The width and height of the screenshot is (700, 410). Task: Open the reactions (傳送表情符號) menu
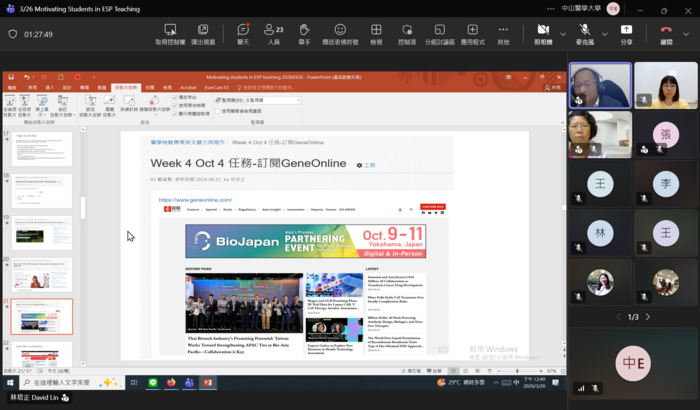[x=340, y=34]
